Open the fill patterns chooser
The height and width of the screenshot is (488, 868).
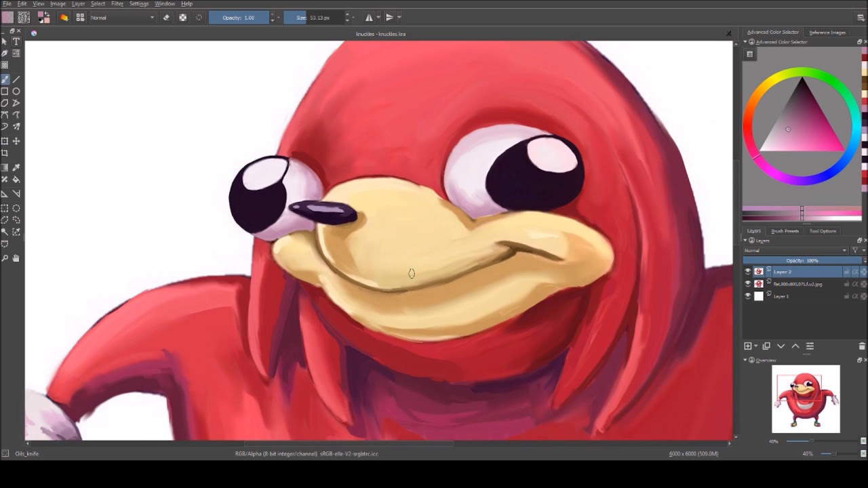(24, 18)
